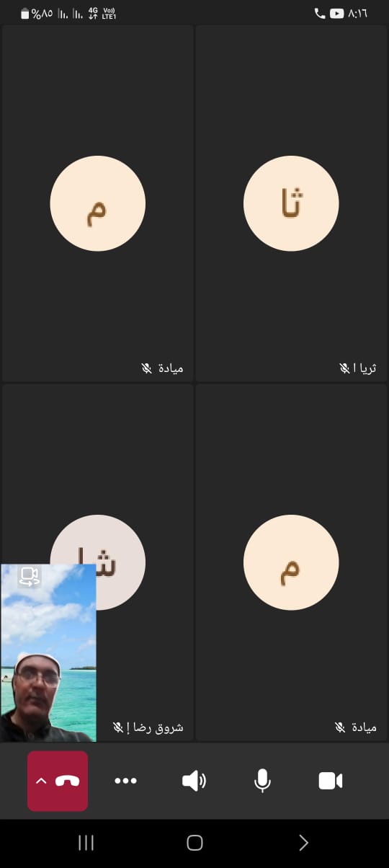Tap muted mic icon next to bottom ميادة
The height and width of the screenshot is (868, 389).
tap(340, 727)
